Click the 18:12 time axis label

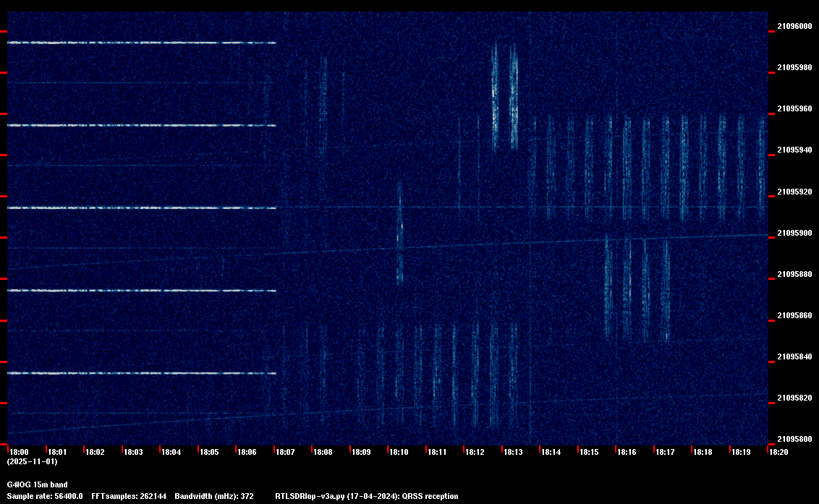475,452
